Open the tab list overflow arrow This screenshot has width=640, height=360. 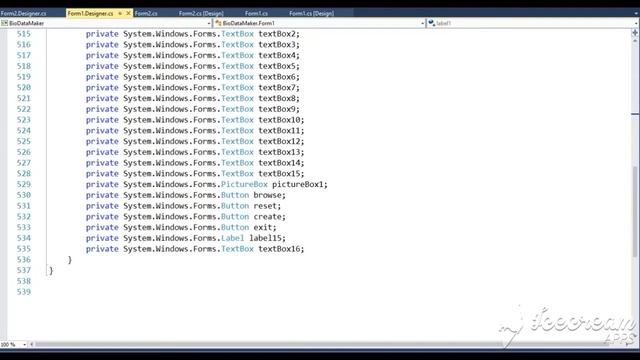[636, 13]
